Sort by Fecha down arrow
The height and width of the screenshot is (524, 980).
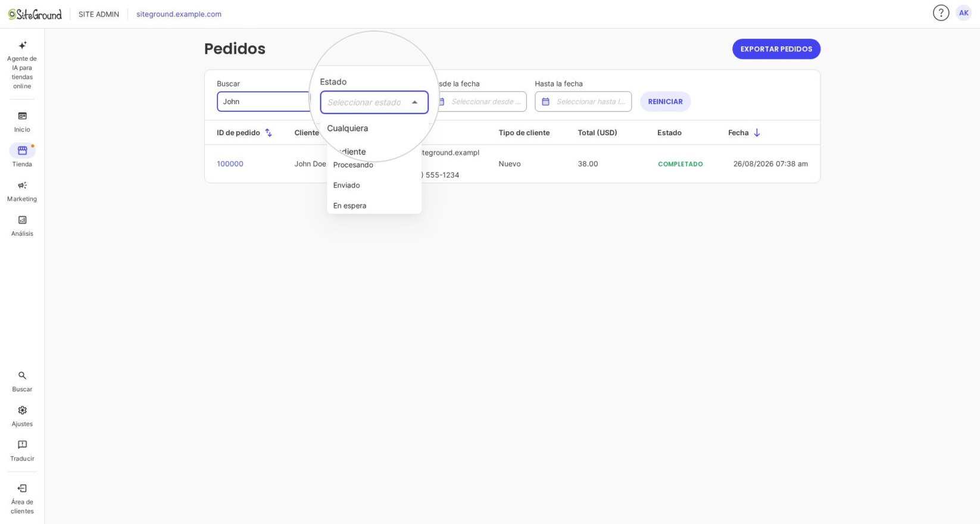click(x=757, y=133)
